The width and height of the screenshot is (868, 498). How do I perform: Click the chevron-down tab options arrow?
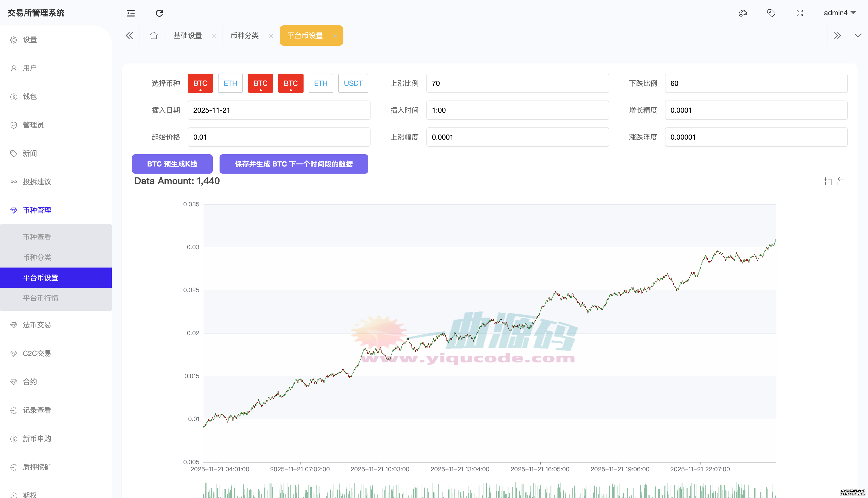858,35
